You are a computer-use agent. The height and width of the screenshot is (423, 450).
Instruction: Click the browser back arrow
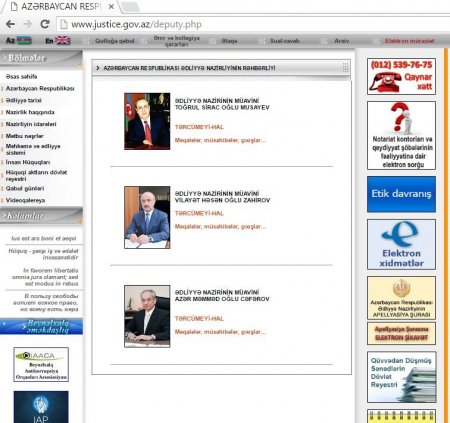(x=10, y=24)
